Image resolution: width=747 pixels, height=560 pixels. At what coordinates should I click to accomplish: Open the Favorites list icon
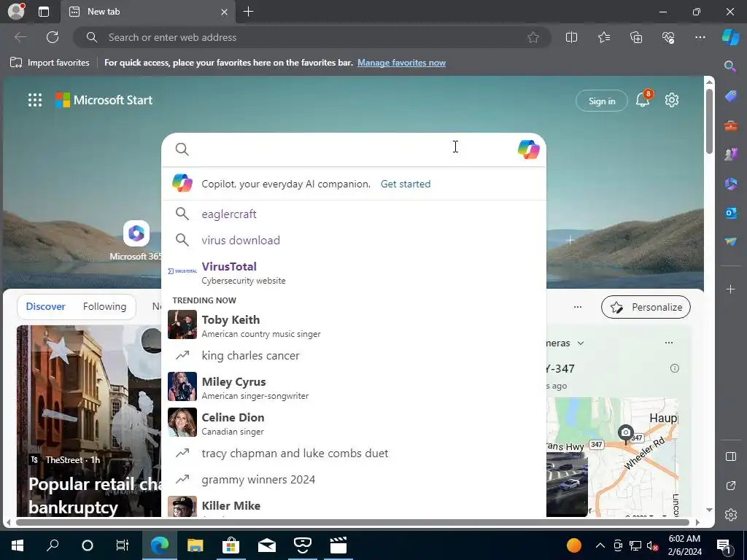point(603,37)
